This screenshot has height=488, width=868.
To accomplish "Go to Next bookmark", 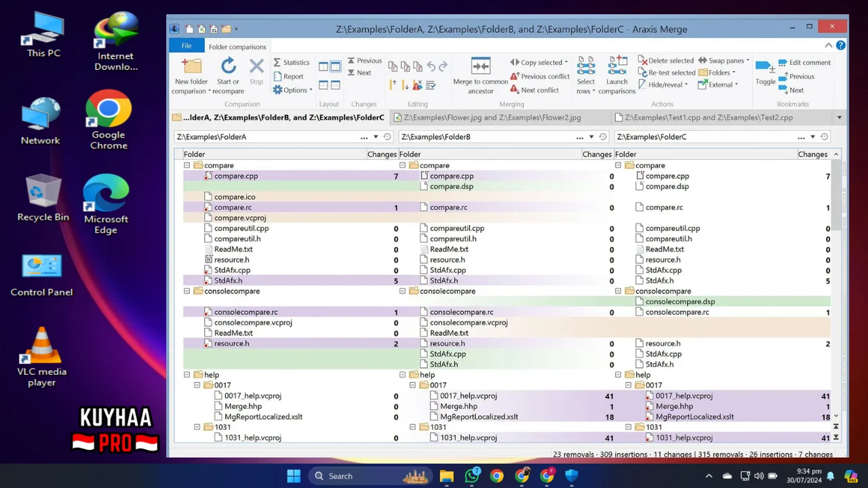I will 791,90.
